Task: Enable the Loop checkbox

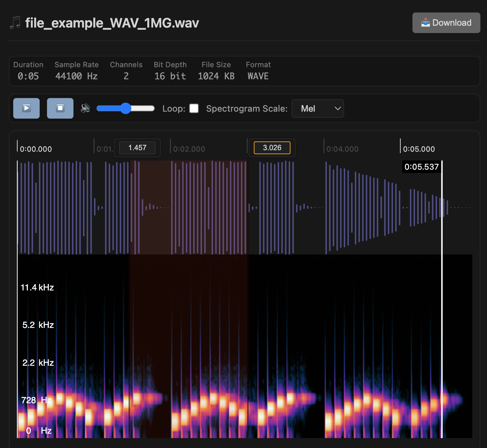Action: click(194, 108)
